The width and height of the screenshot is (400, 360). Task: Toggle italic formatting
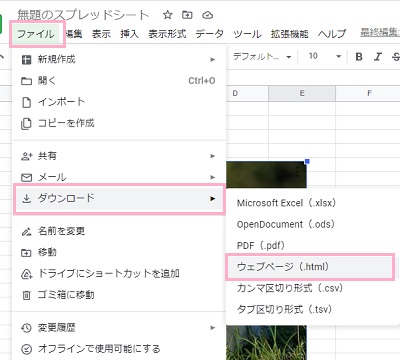point(377,57)
